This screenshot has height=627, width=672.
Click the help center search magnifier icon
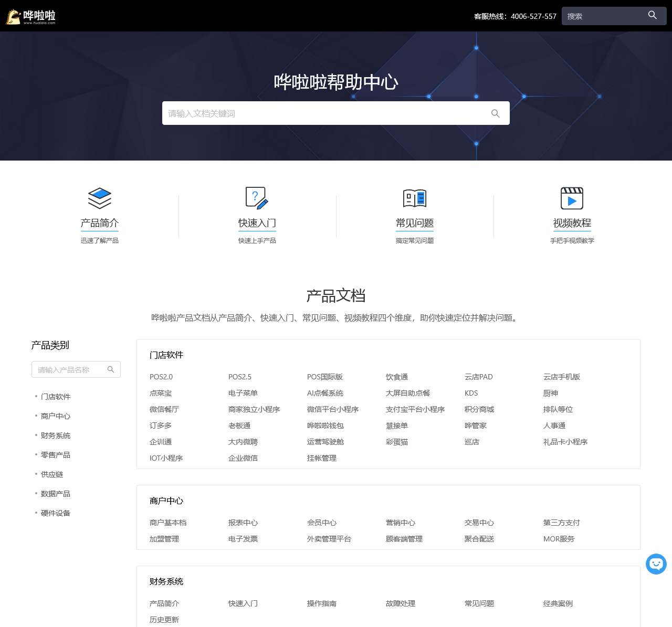[x=495, y=113]
